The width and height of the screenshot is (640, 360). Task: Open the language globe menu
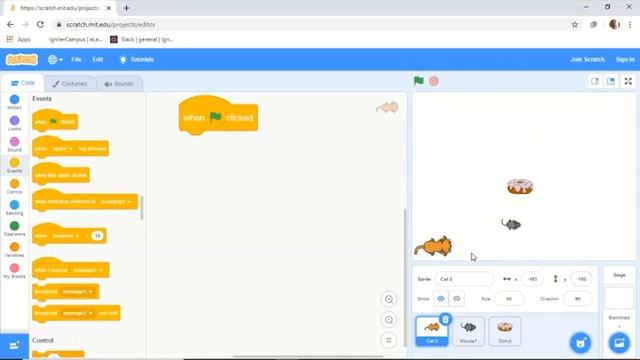pyautogui.click(x=55, y=60)
